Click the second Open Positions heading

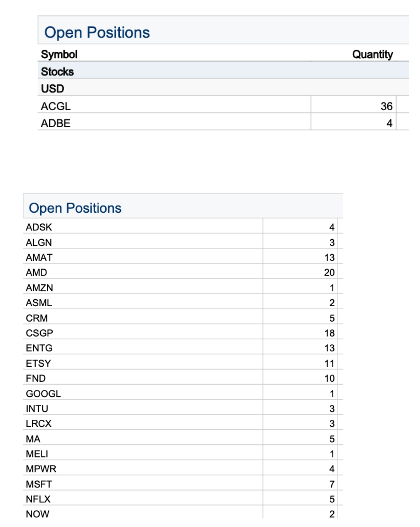[75, 208]
